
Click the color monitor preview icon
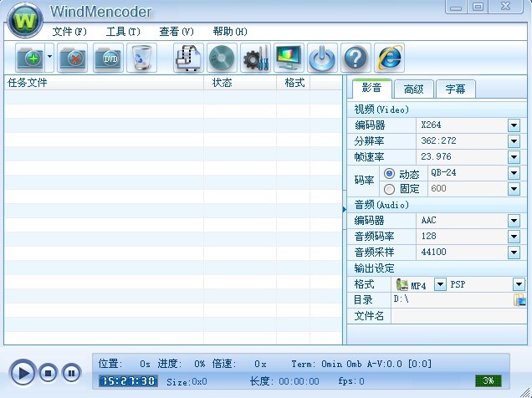(x=289, y=58)
